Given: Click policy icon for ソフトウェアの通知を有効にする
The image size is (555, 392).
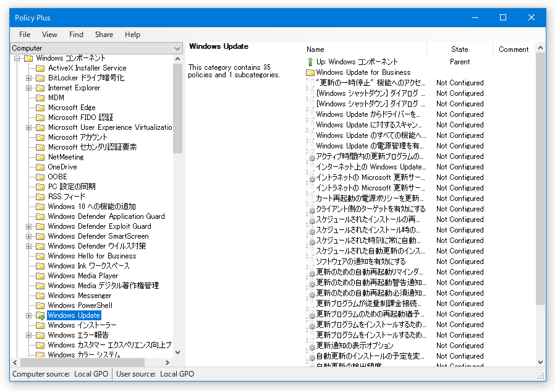Looking at the screenshot, I should click(310, 262).
